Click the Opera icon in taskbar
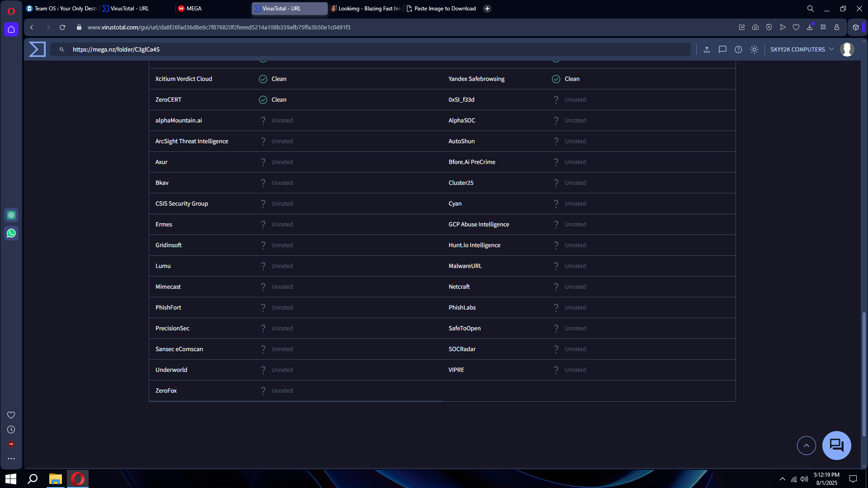 [78, 479]
